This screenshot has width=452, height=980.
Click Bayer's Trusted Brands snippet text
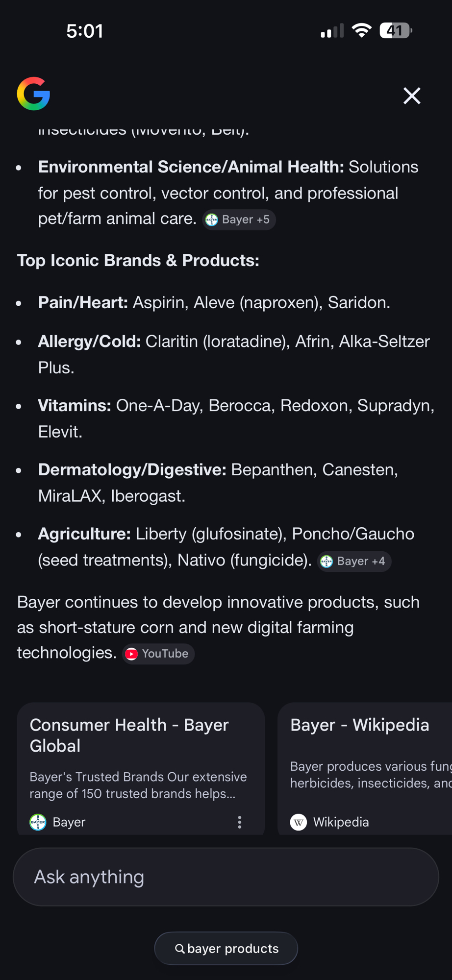138,785
